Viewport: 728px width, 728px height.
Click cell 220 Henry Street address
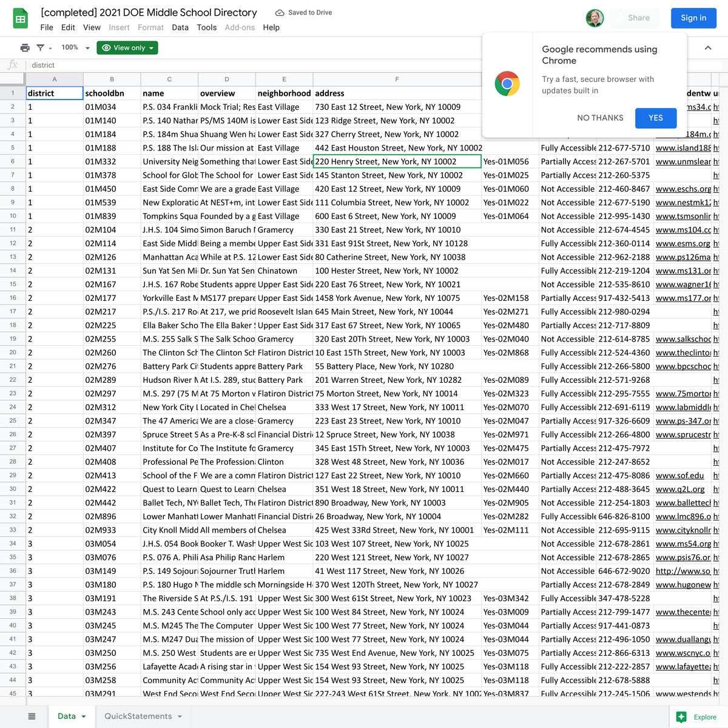pos(397,161)
